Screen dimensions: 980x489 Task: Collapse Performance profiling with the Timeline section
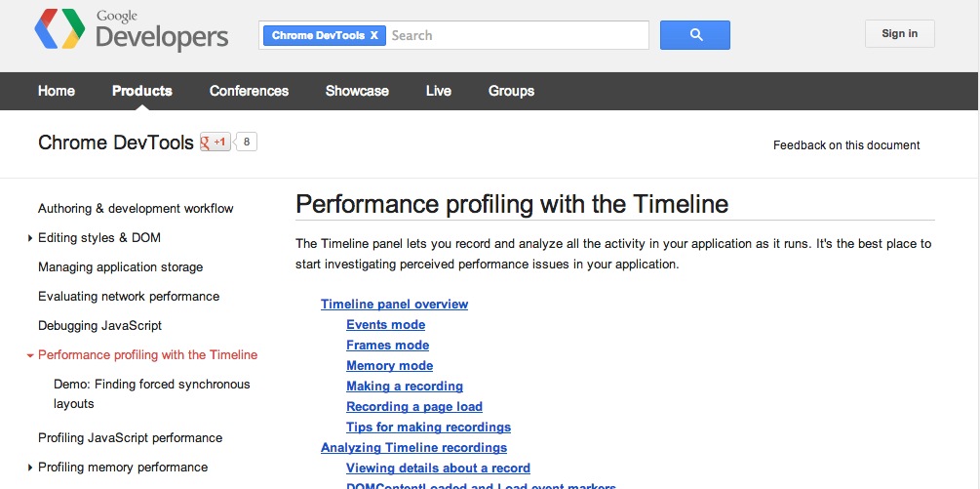click(x=30, y=355)
